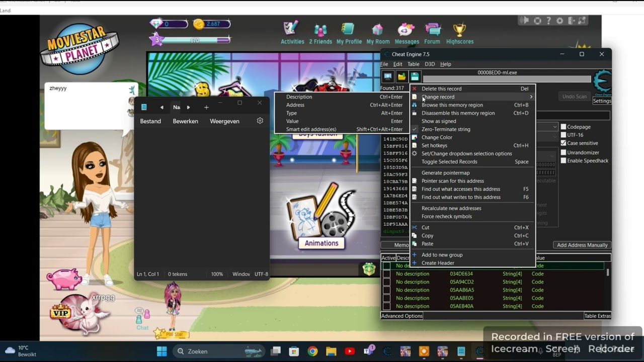The height and width of the screenshot is (362, 644).
Task: Choose Disassemble this memory region
Action: (472, 113)
